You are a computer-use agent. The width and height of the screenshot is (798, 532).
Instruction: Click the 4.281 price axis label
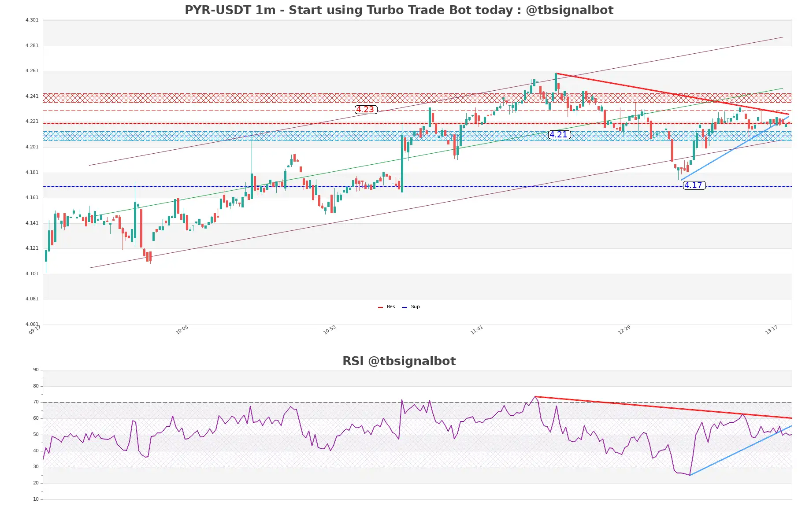point(32,45)
